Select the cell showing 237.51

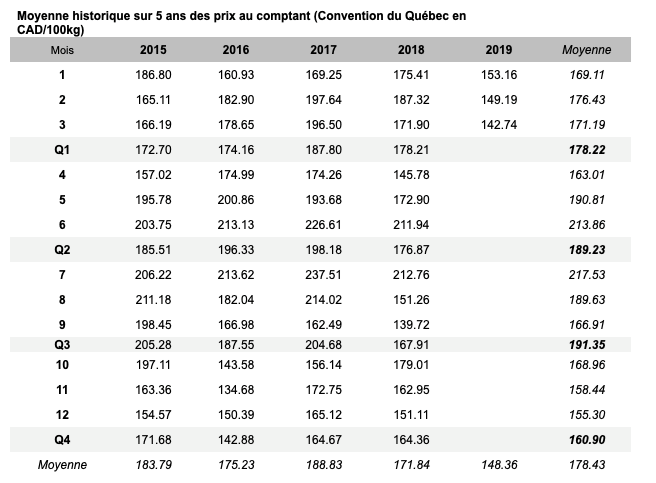pos(323,273)
